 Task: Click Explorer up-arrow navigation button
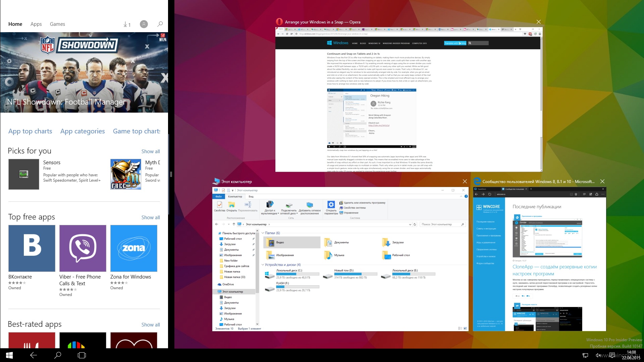(x=234, y=224)
